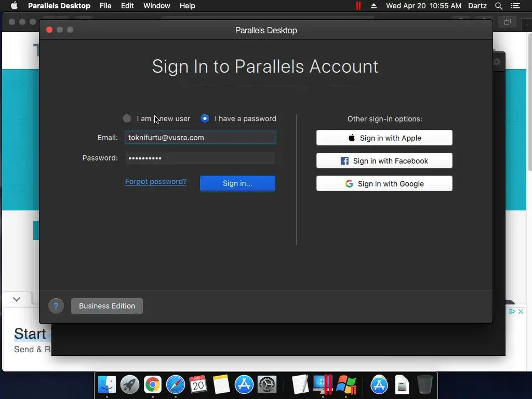Screen dimensions: 532x399
Task: Open the Parallels Desktop application menu
Action: coord(59,6)
